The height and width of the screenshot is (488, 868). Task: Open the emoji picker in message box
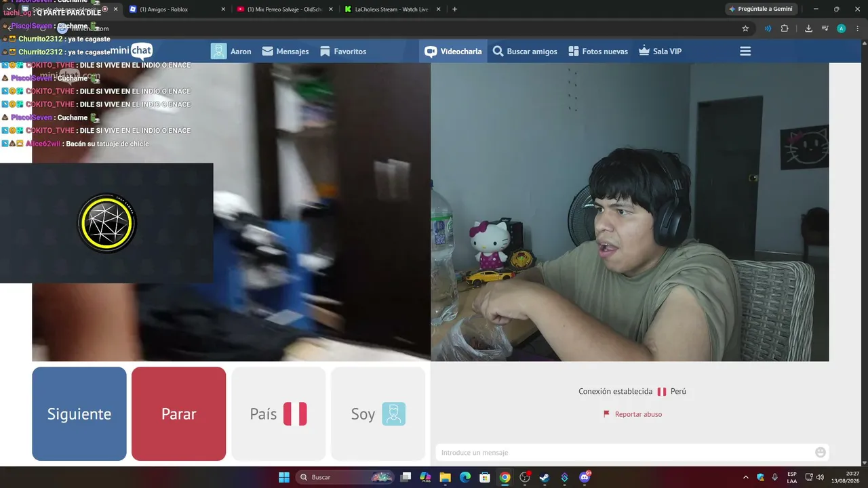pyautogui.click(x=821, y=452)
